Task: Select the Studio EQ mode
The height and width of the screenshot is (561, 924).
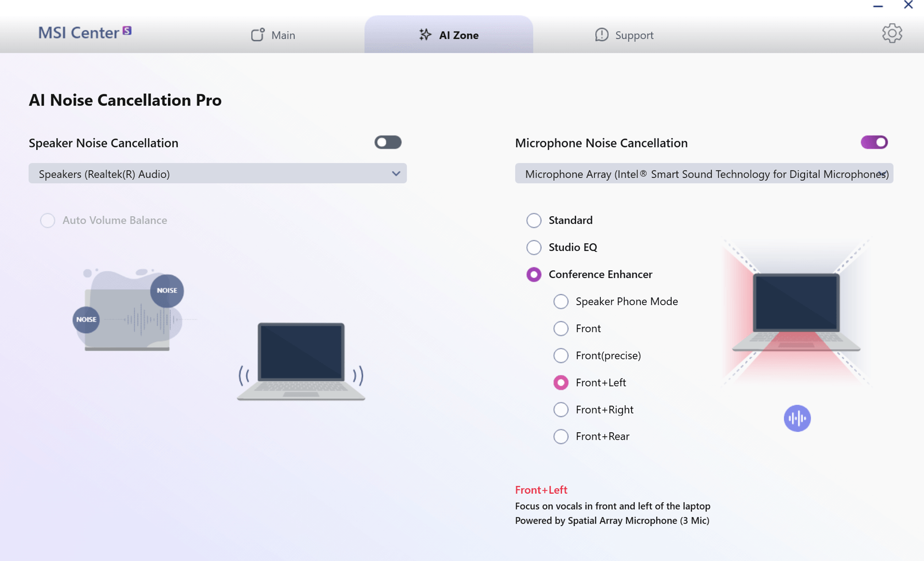Action: point(534,248)
